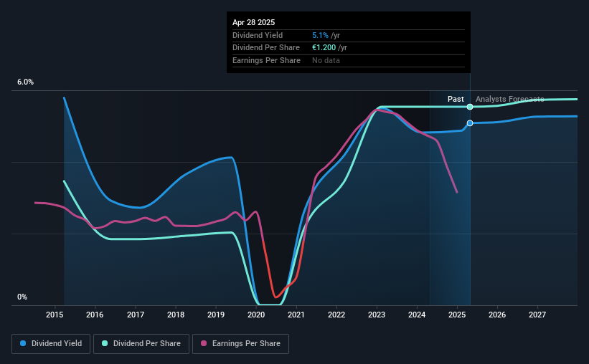Click the teal data point marker at Apr 2025

pyautogui.click(x=470, y=107)
